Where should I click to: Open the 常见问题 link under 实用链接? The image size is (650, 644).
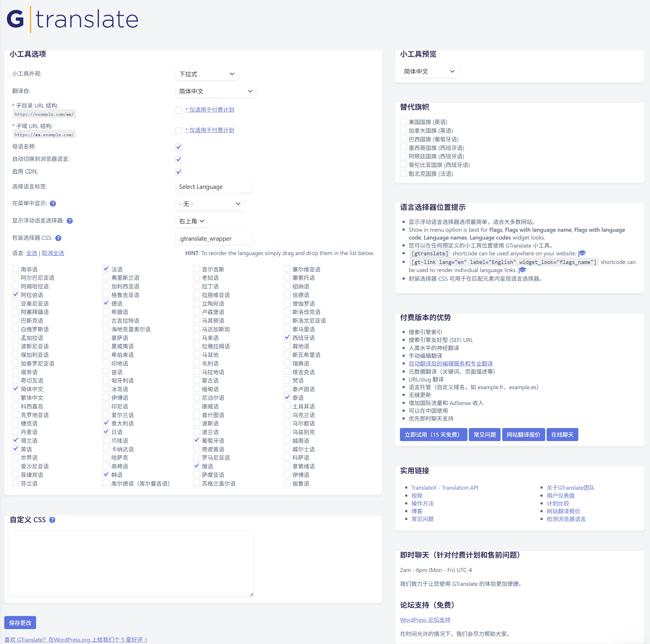(x=422, y=519)
